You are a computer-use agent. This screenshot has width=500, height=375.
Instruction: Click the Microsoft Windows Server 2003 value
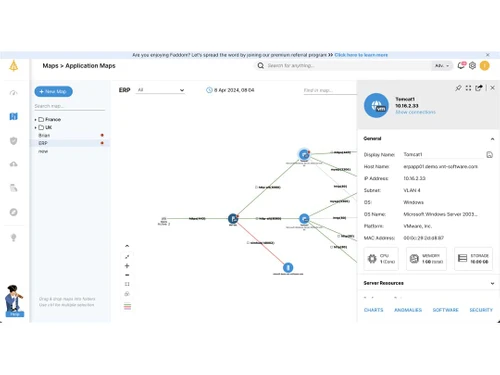click(440, 214)
